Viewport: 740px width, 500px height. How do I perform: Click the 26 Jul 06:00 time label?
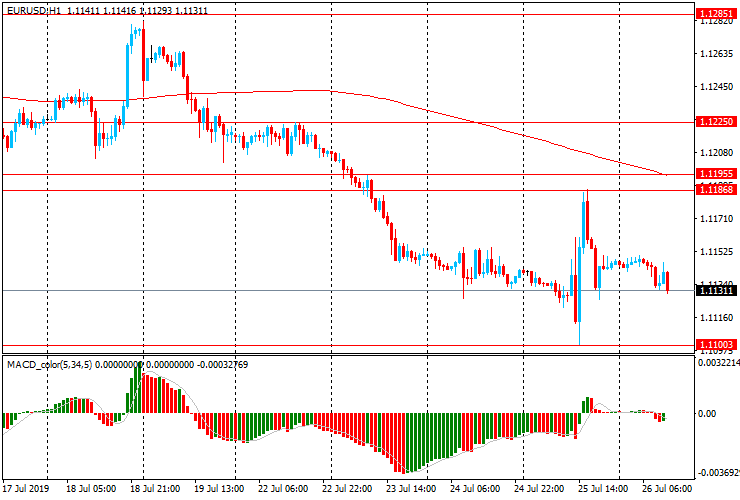[666, 488]
